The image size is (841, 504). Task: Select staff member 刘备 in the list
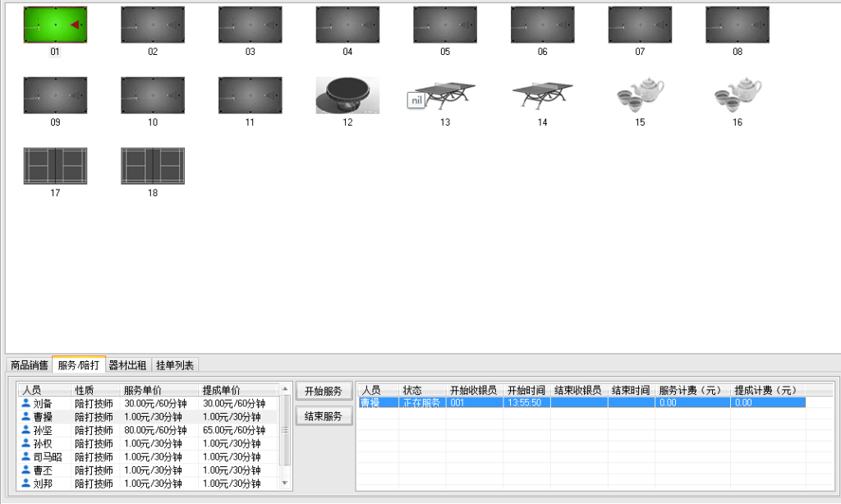pos(43,404)
